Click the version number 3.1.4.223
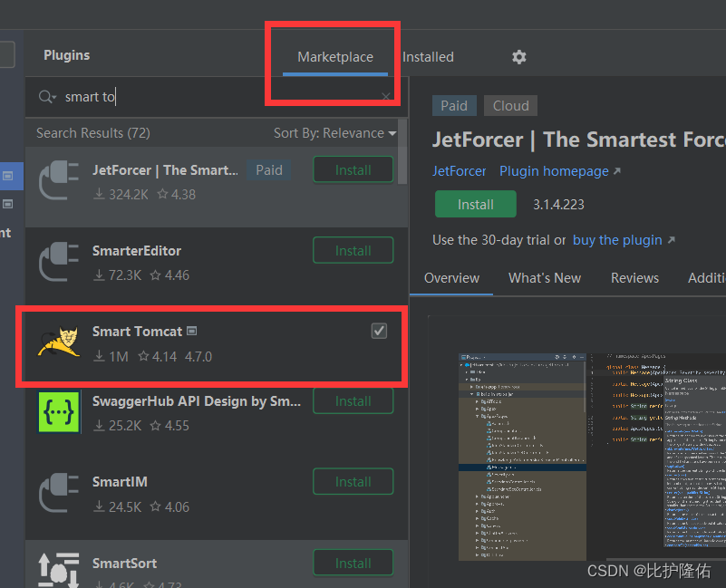726x588 pixels. click(x=558, y=205)
